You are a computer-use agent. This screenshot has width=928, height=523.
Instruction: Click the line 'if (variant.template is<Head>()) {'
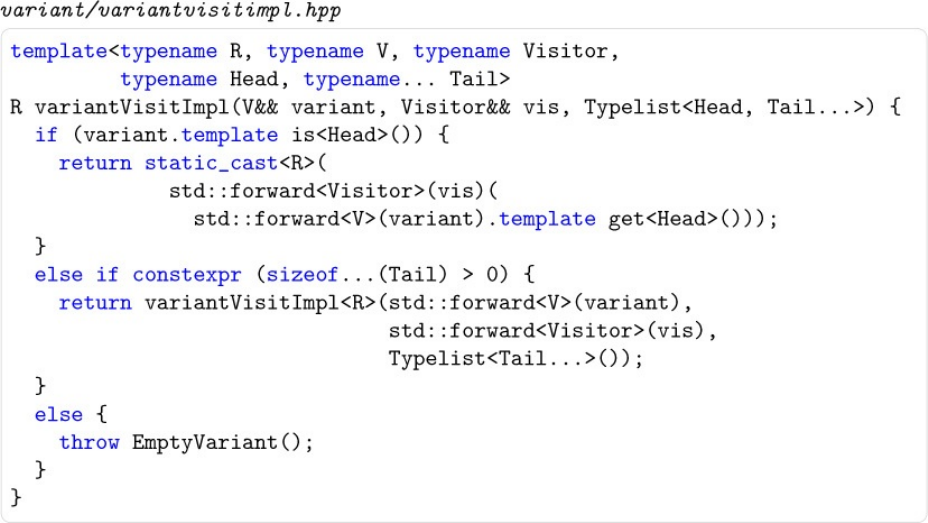[241, 135]
